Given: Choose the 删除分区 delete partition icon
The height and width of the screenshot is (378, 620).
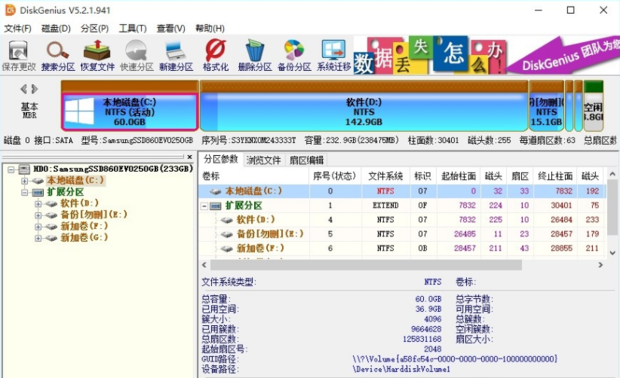Looking at the screenshot, I should (x=255, y=55).
